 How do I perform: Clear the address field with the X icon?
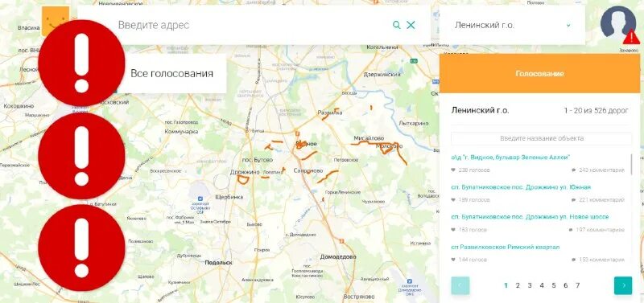pyautogui.click(x=411, y=25)
